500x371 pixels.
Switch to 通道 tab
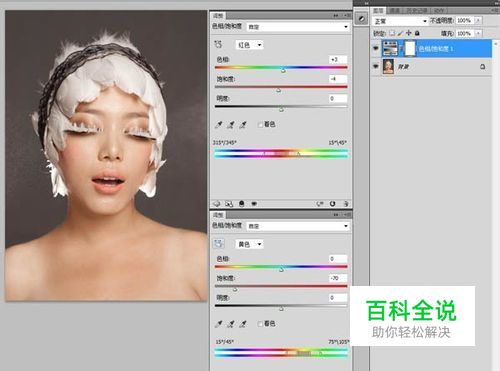pyautogui.click(x=395, y=11)
